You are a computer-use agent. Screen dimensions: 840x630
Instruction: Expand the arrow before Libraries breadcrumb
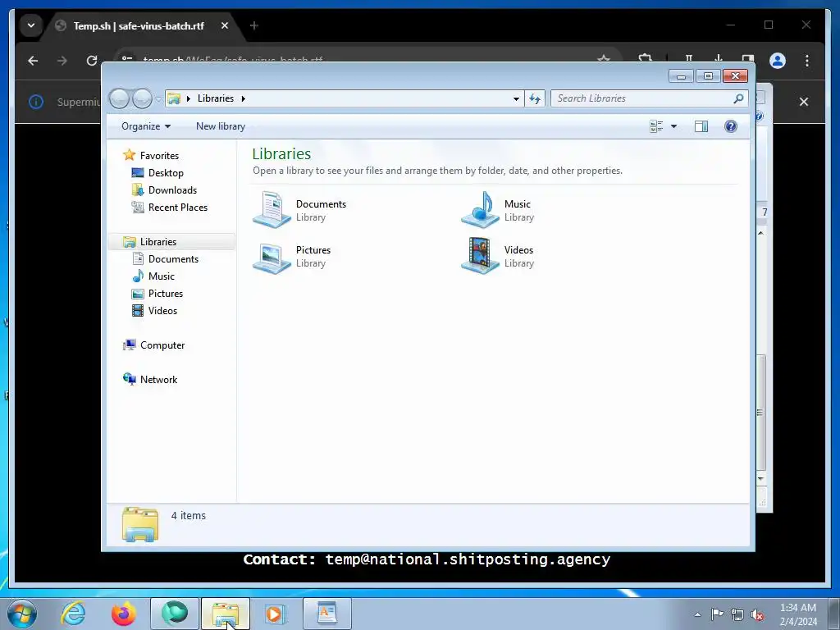[188, 98]
